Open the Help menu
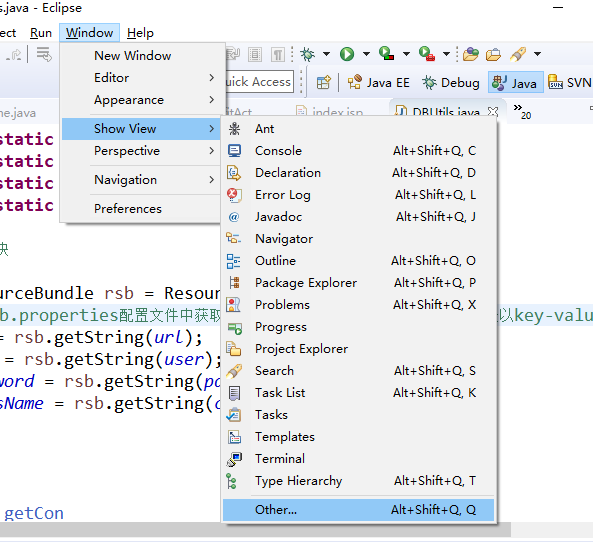 pos(140,33)
